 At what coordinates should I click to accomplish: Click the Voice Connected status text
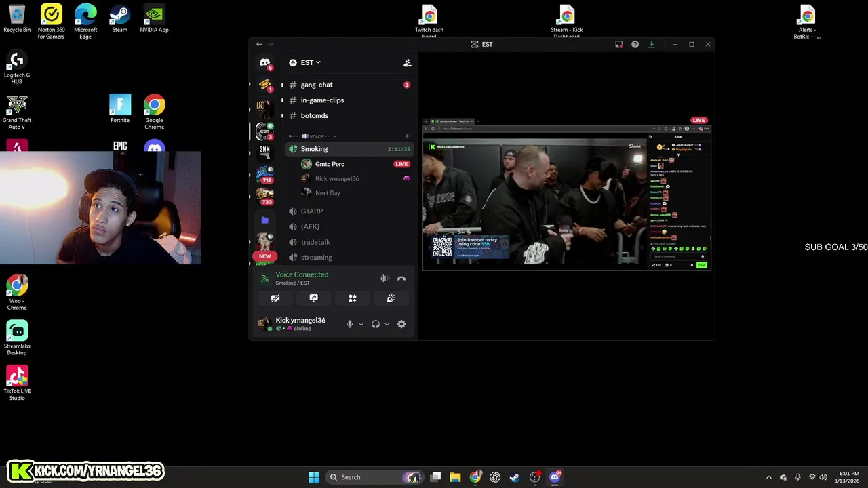tap(302, 274)
